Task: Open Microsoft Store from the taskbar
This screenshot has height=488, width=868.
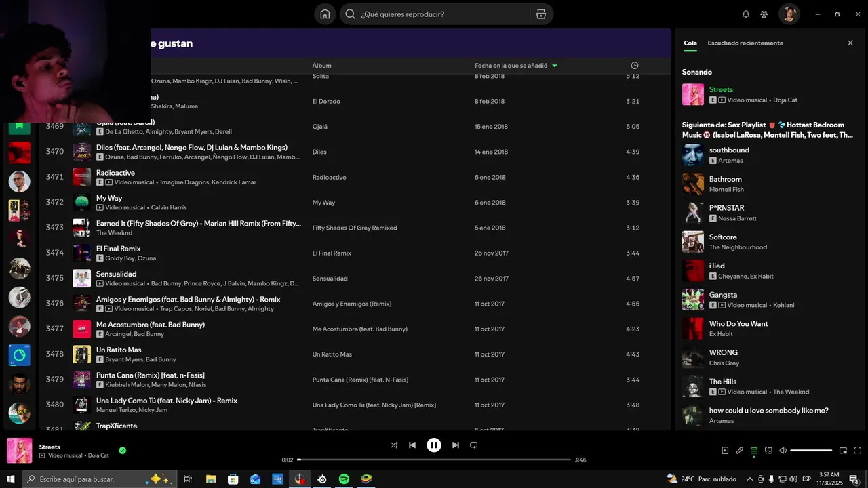Action: click(x=233, y=479)
